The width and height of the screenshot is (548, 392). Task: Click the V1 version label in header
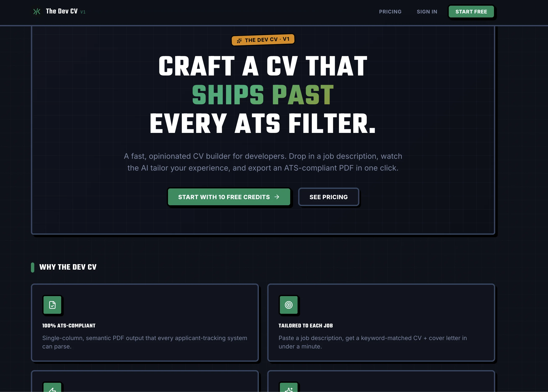83,12
